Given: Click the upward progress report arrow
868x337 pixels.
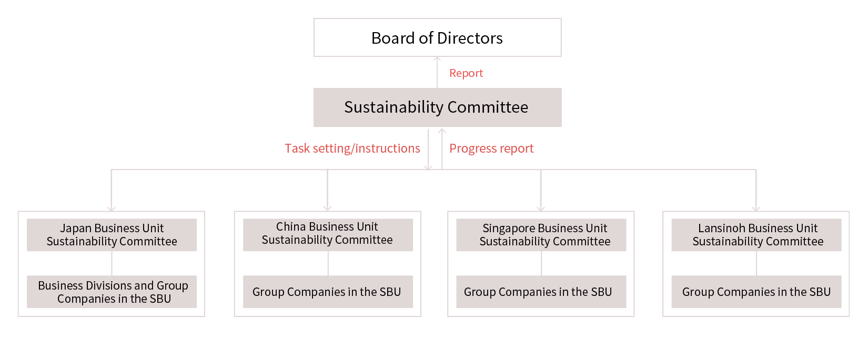Looking at the screenshot, I should coord(442,149).
